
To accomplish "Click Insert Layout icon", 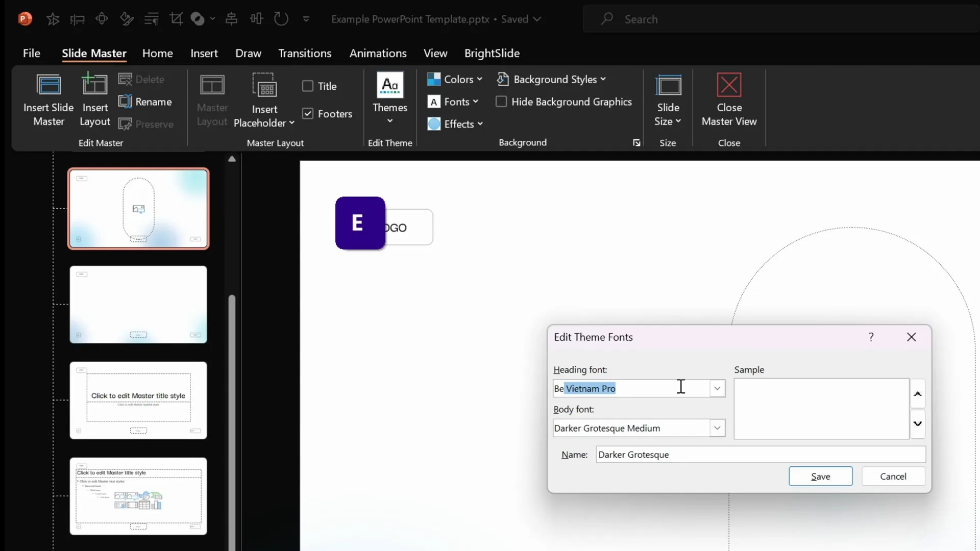I will click(x=95, y=100).
